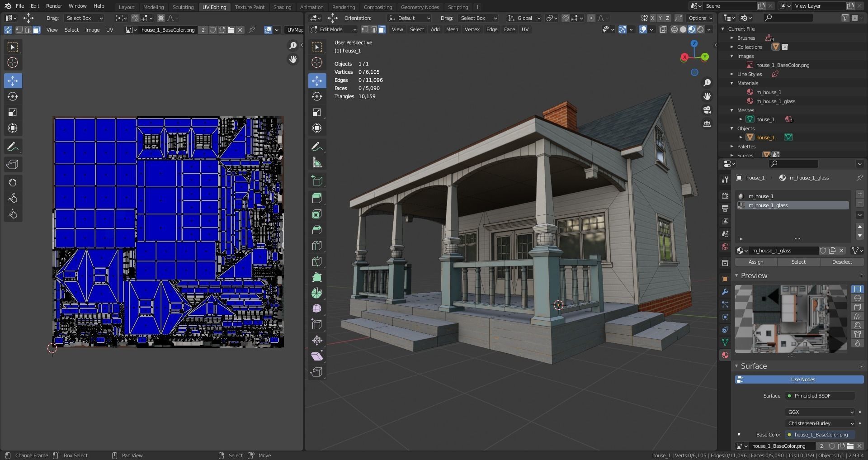Select the Smooth vertices tool
This screenshot has height=460, width=868.
pos(317,308)
